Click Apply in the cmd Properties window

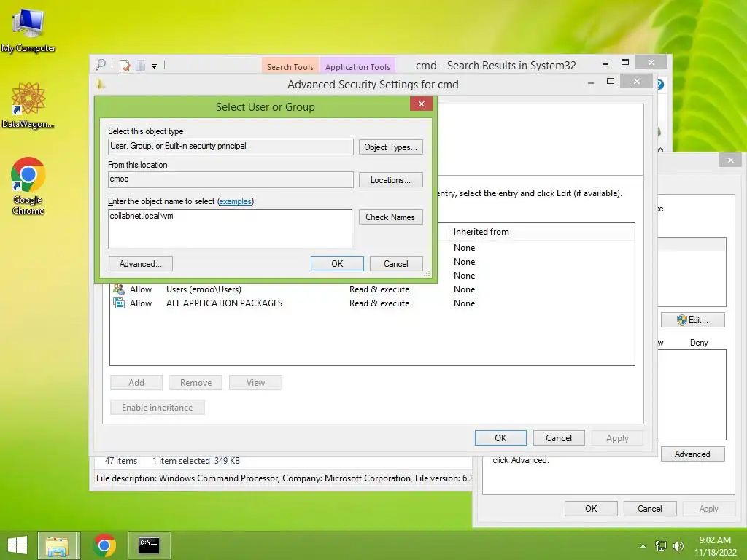pyautogui.click(x=709, y=508)
